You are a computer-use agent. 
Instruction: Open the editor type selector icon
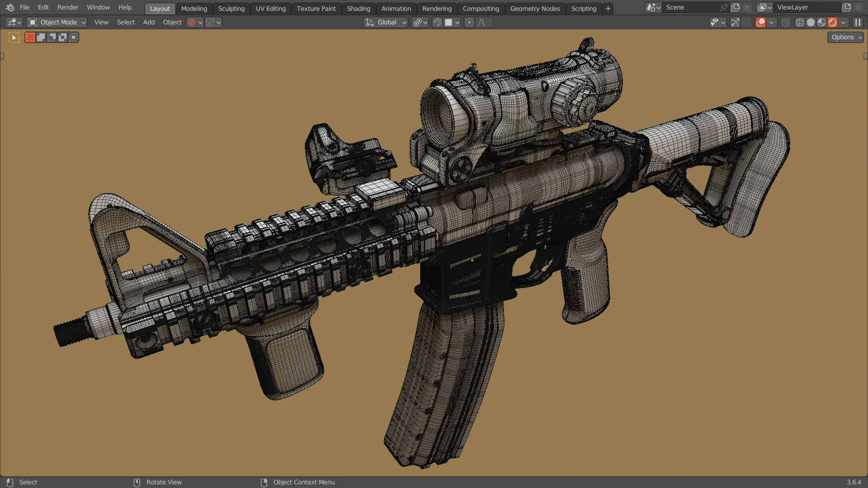[x=13, y=22]
